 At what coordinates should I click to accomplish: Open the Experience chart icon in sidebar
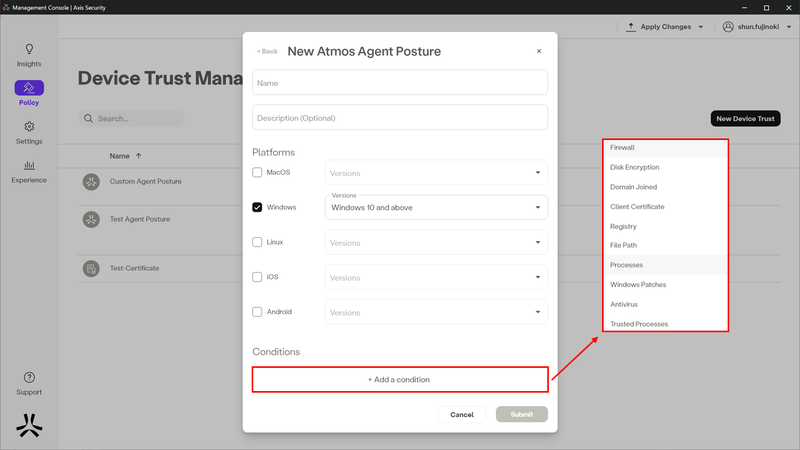(29, 165)
